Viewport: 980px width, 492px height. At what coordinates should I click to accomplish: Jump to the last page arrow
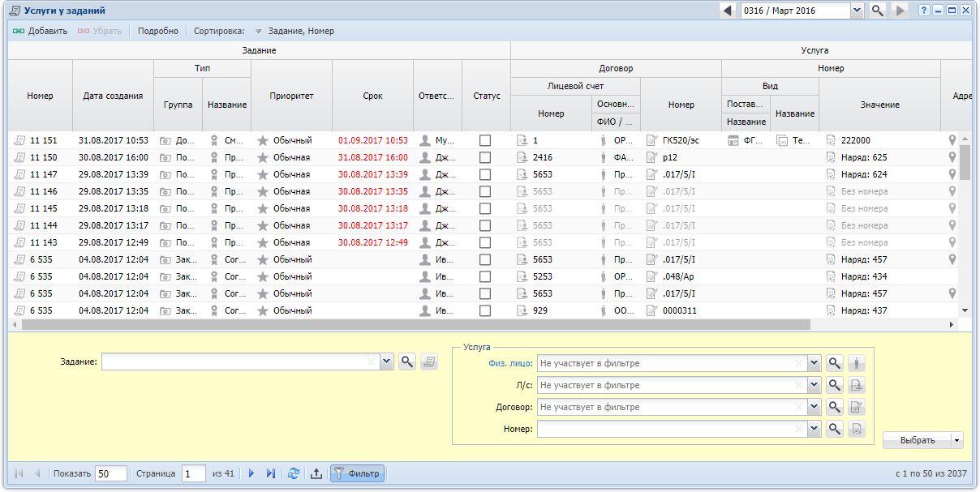point(271,473)
